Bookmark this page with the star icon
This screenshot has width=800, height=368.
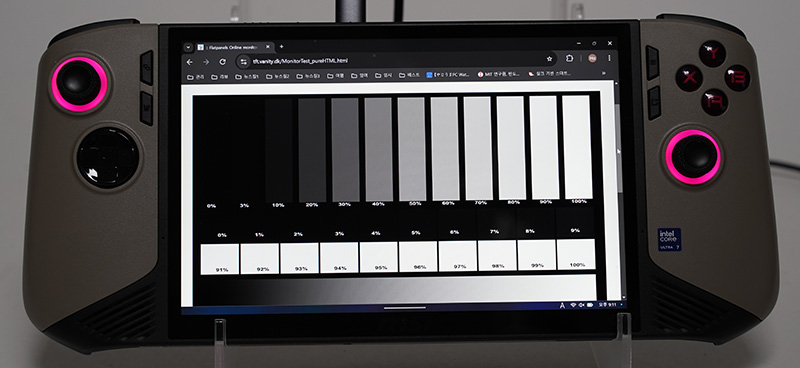click(549, 59)
